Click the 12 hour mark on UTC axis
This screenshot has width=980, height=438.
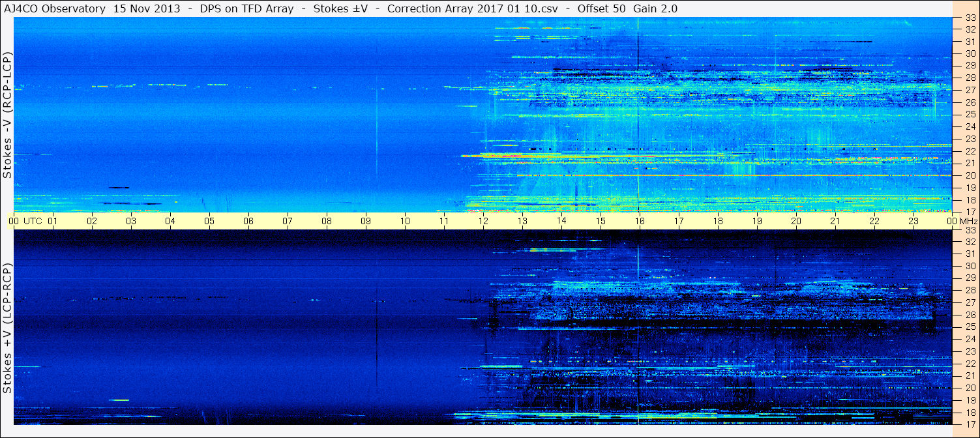coord(483,222)
